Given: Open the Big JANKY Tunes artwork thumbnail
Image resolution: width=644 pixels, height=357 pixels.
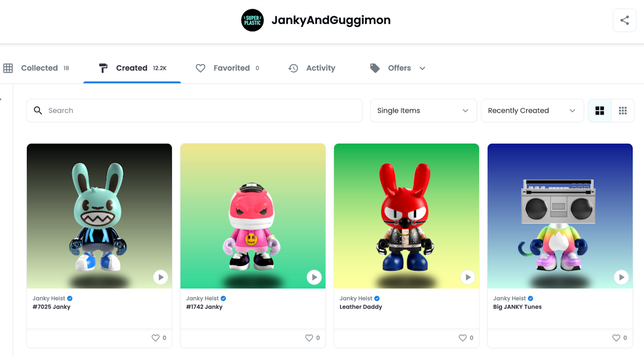Looking at the screenshot, I should click(x=560, y=216).
